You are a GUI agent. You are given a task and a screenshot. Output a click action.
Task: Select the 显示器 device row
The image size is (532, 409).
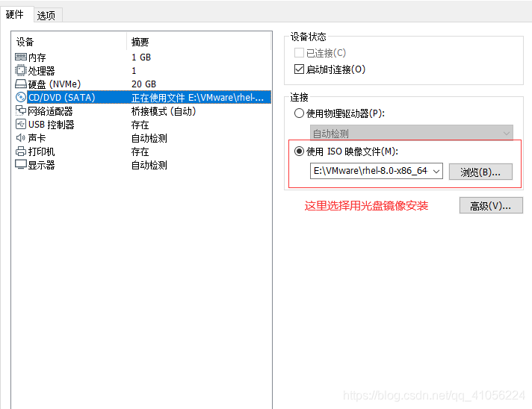(143, 165)
